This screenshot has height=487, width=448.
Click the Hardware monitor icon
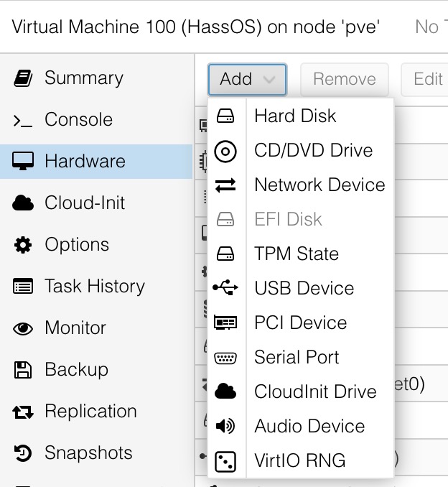tap(23, 161)
